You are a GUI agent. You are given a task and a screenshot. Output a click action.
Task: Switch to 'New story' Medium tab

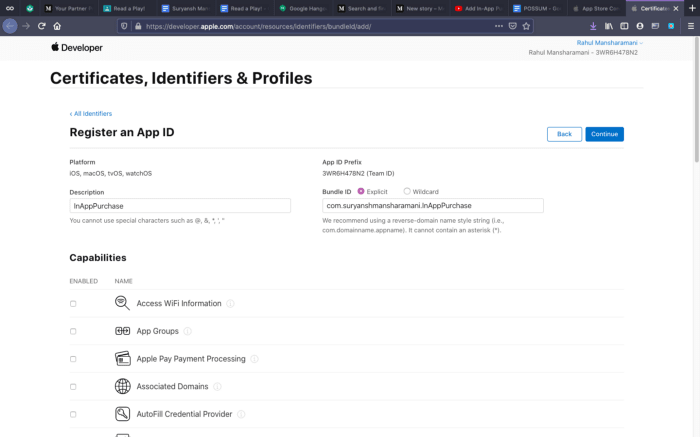pyautogui.click(x=420, y=8)
